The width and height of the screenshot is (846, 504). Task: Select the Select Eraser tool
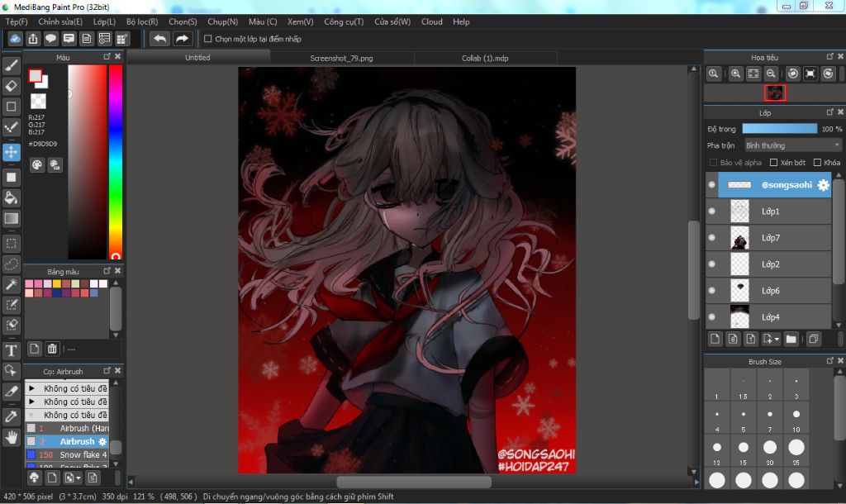click(12, 325)
